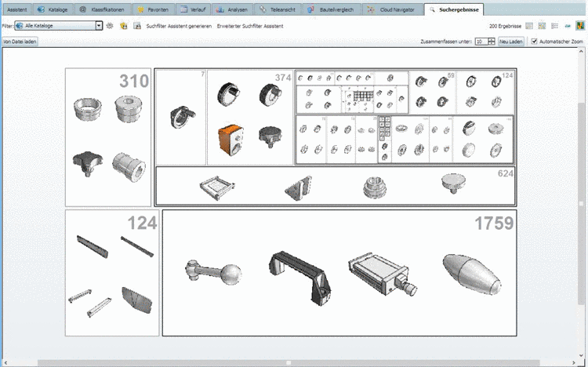This screenshot has height=367, width=588.
Task: Toggle the Automatischer Zoom checkbox
Action: pyautogui.click(x=535, y=42)
